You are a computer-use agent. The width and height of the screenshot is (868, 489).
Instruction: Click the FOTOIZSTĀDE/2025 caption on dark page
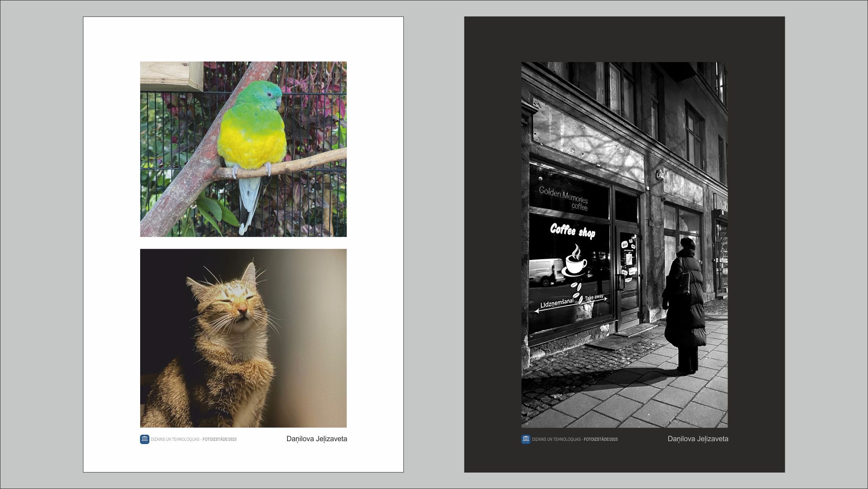[601, 439]
